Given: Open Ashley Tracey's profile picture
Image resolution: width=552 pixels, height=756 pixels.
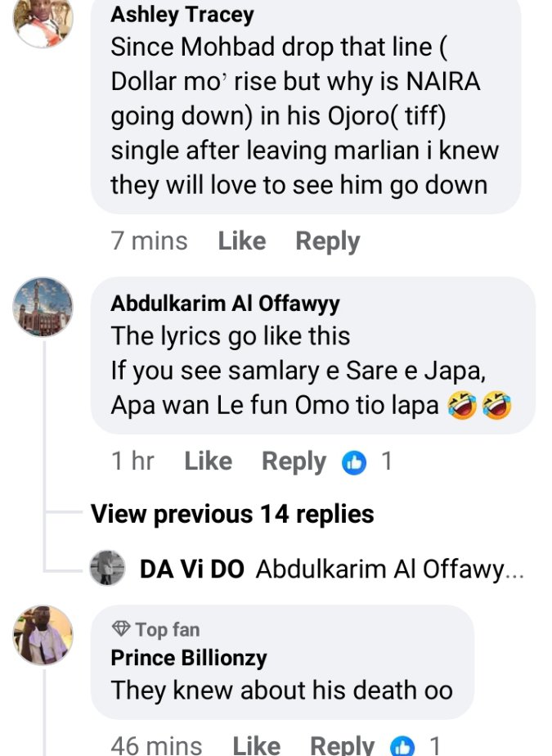Looking at the screenshot, I should 43,20.
